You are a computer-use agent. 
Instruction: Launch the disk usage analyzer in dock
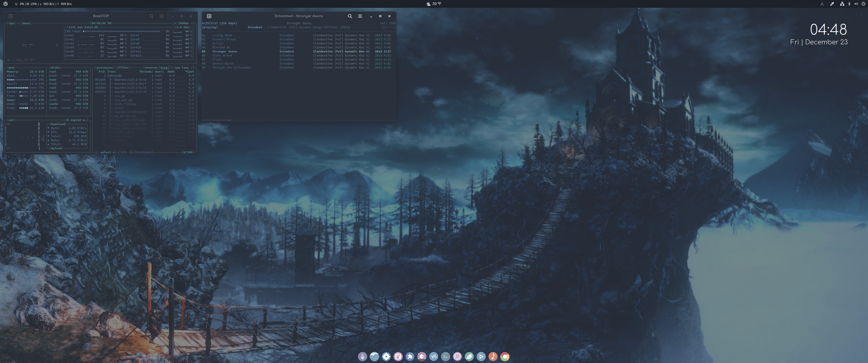tap(422, 356)
